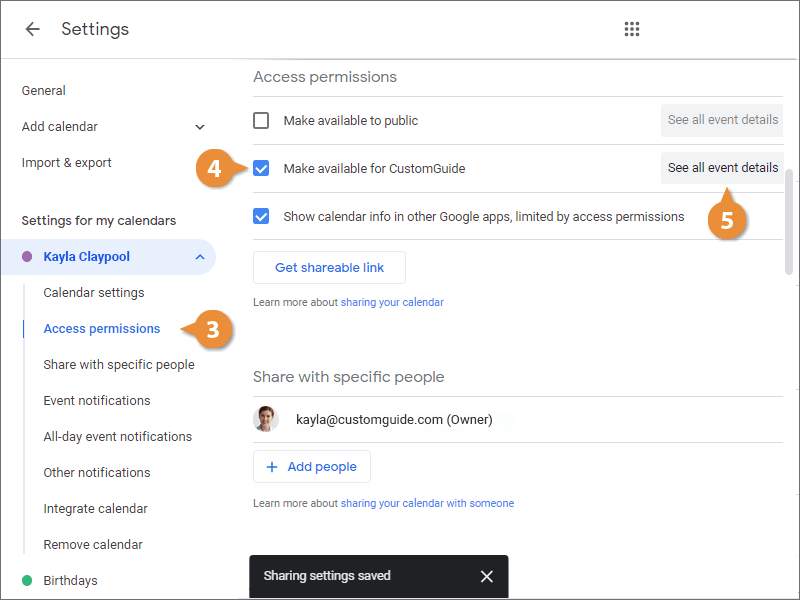Image resolution: width=800 pixels, height=600 pixels.
Task: Toggle Show calendar info in other Google apps
Action: [x=261, y=216]
